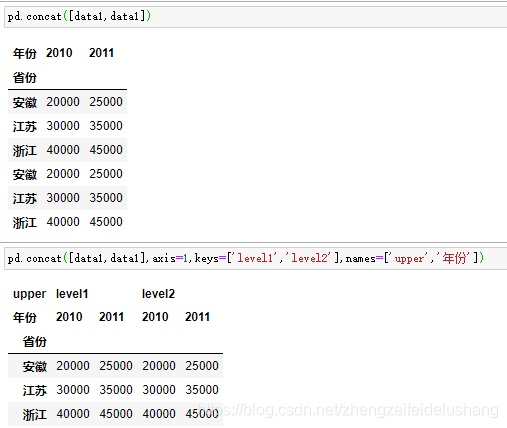Select the 2010 column header in top table
This screenshot has height=428, width=507.
59,53
